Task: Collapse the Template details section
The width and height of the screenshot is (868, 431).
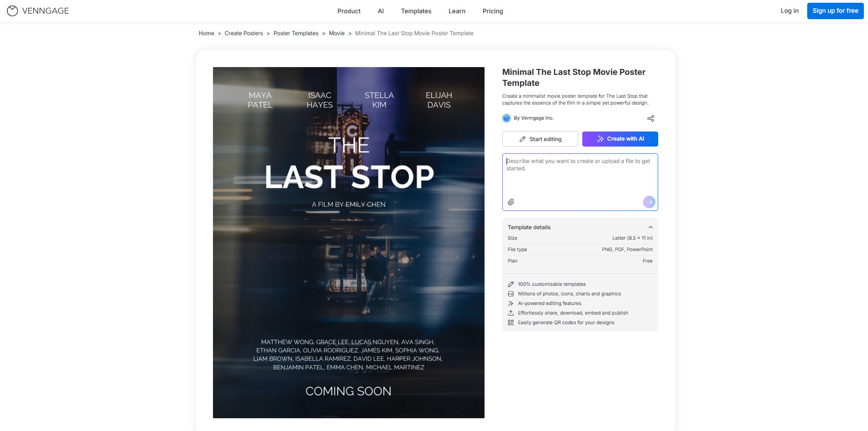Action: [650, 227]
